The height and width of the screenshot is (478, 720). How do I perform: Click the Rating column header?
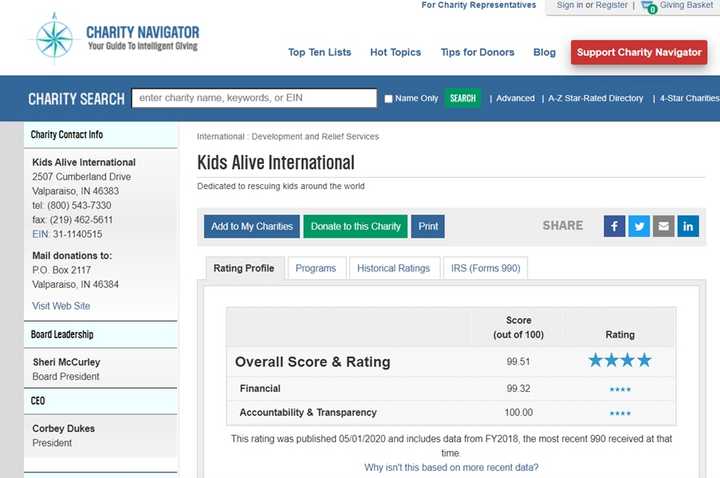pos(620,335)
